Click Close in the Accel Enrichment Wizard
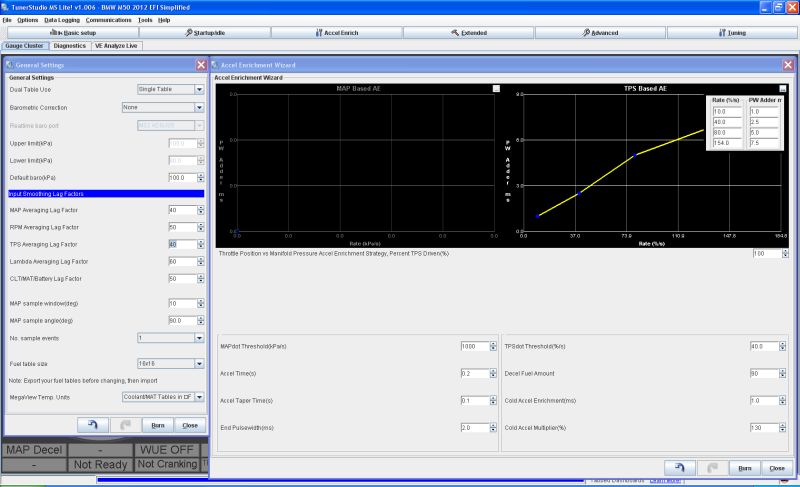Image resolution: width=800 pixels, height=487 pixels. 775,467
